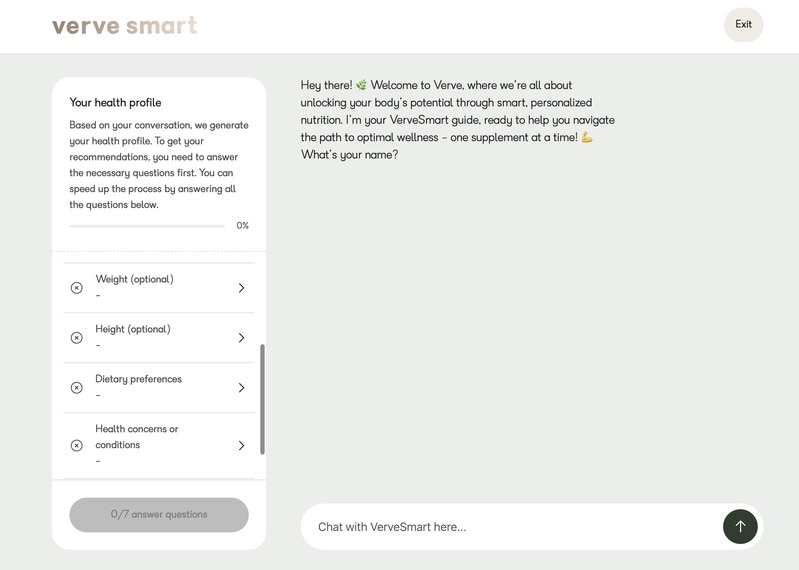Select the Height (optional) question label

point(133,329)
